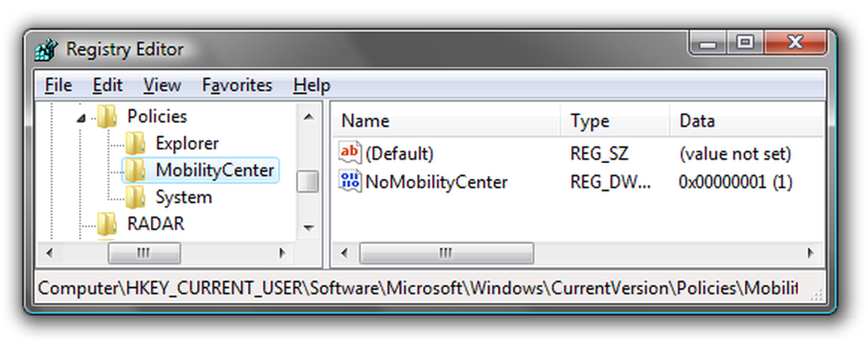Click the tree pane vertical scrollbar thumb
The width and height of the screenshot is (868, 354).
(x=307, y=182)
